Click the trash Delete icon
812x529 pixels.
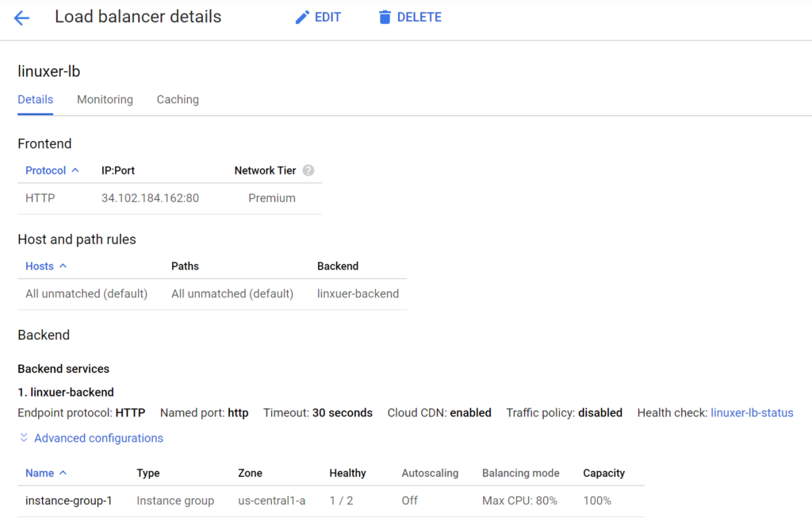[x=385, y=17]
